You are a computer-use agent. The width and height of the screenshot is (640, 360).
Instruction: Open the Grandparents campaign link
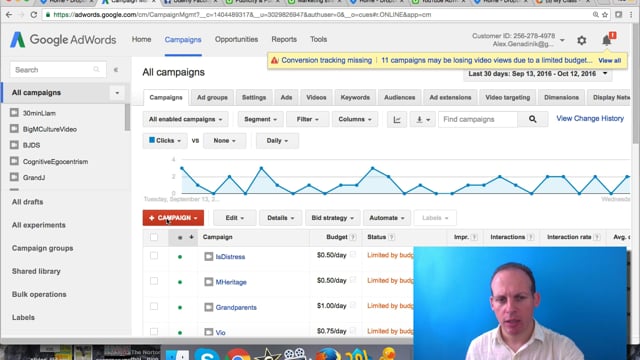click(x=236, y=307)
